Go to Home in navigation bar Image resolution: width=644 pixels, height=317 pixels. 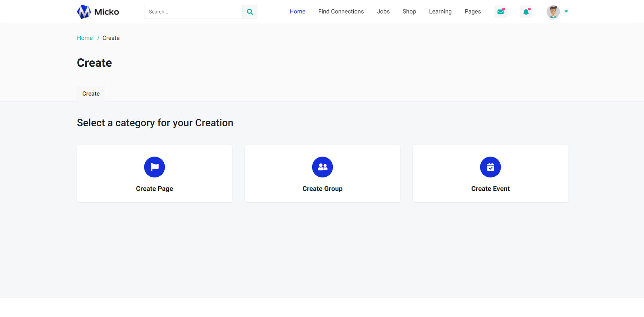pyautogui.click(x=297, y=11)
